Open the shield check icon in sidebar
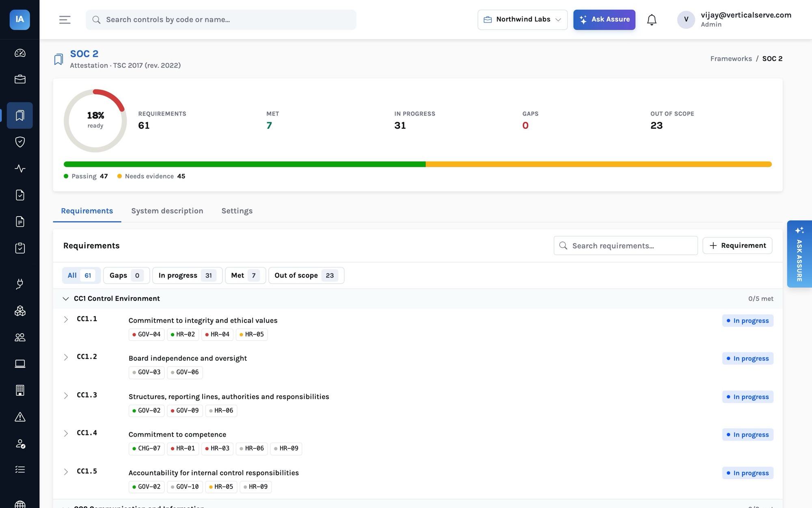 [20, 142]
